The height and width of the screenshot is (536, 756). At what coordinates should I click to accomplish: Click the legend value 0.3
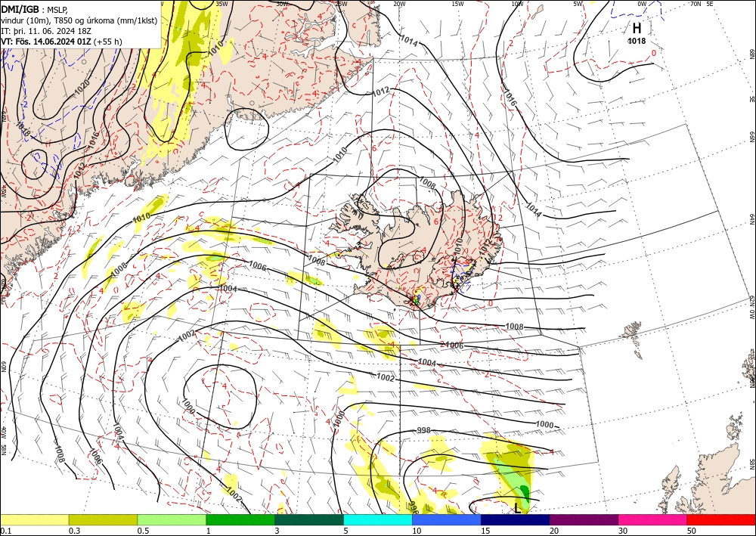74,531
